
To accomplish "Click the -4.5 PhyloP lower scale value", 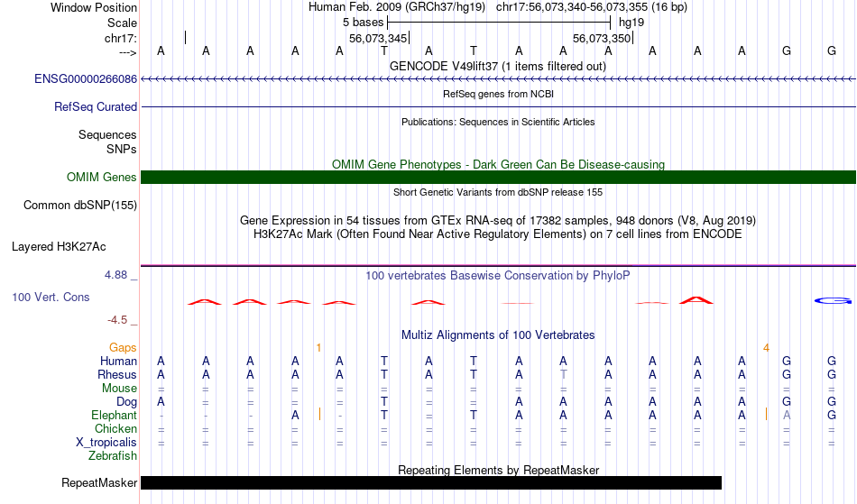I will point(117,320).
